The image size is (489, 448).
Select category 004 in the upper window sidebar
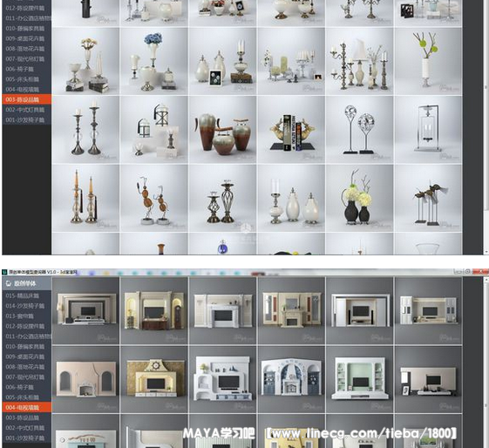point(27,90)
